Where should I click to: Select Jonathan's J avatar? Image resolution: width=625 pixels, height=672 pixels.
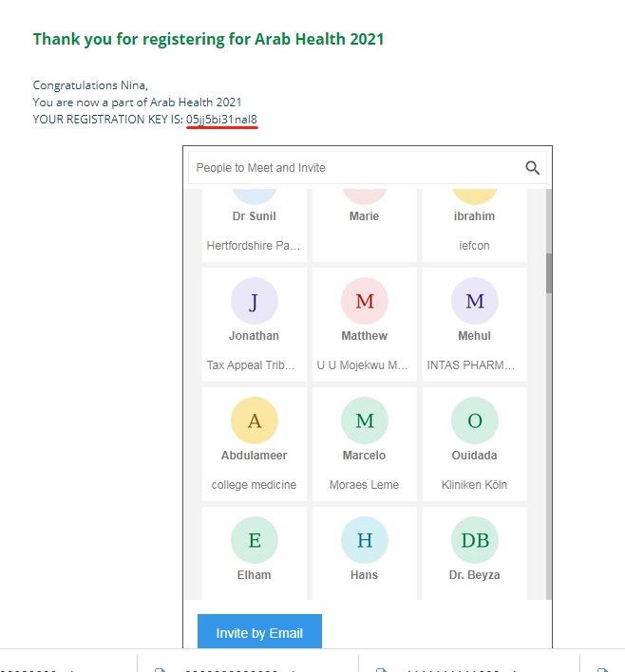coord(254,302)
